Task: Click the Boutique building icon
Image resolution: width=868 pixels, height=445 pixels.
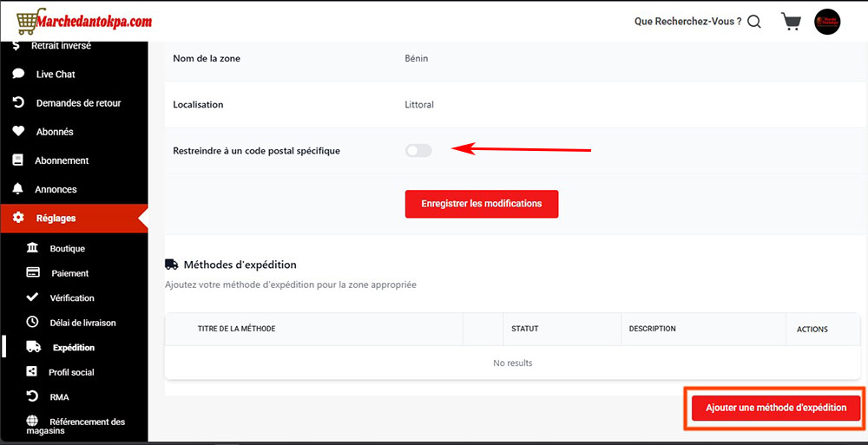Action: (33, 249)
